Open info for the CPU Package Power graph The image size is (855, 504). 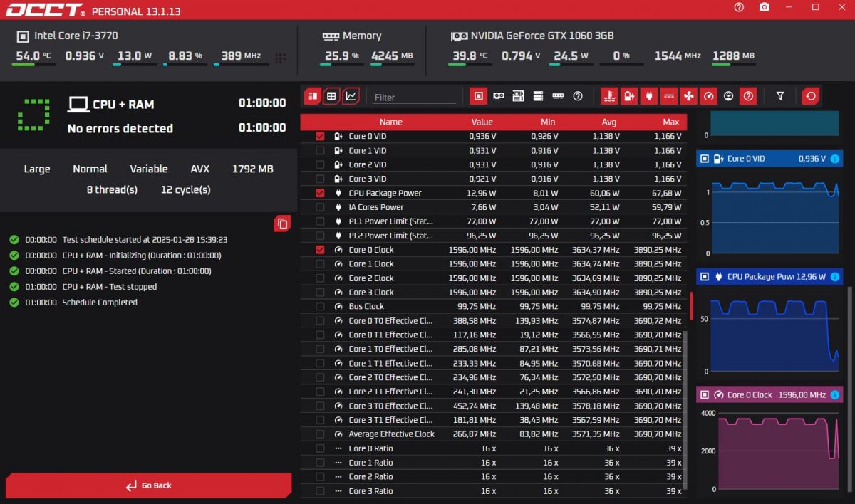click(x=835, y=277)
